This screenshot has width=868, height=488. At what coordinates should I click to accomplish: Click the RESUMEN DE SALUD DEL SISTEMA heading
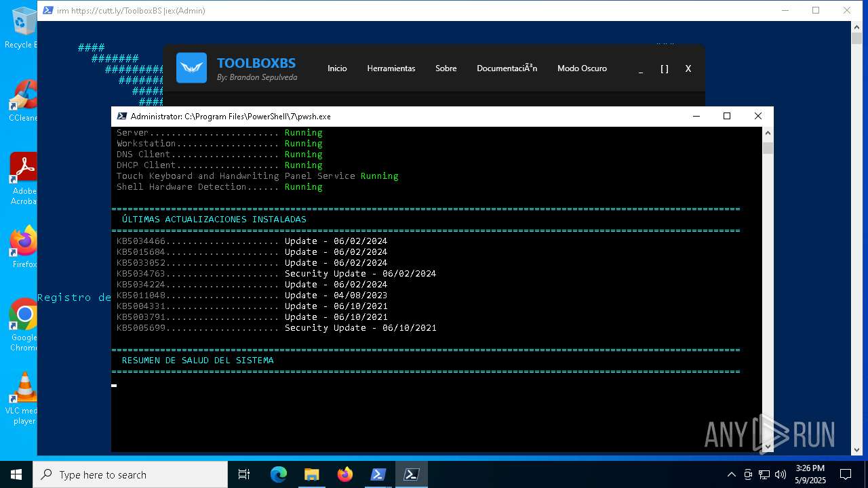198,361
